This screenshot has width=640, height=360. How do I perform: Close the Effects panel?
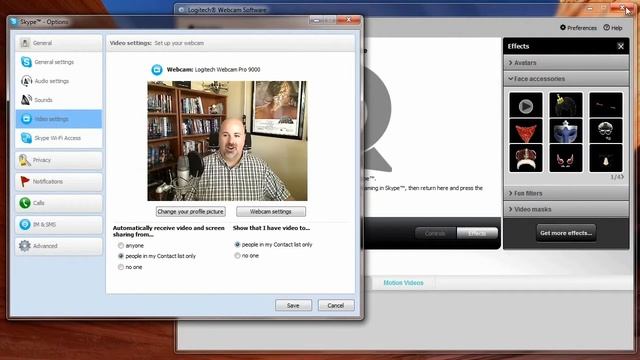[x=621, y=46]
